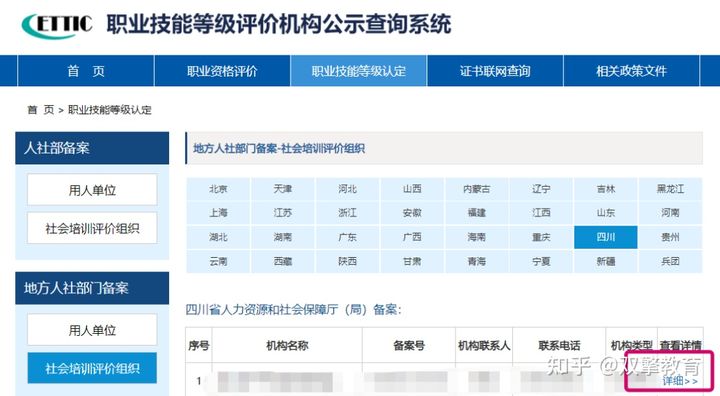Open the 证书联网查询 navigation tab
This screenshot has width=720, height=396.
pyautogui.click(x=495, y=71)
